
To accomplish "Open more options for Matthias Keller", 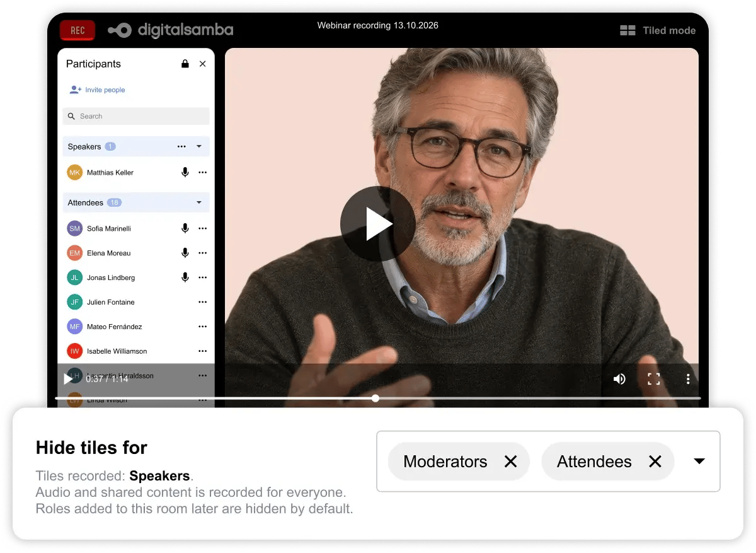I will pyautogui.click(x=202, y=172).
